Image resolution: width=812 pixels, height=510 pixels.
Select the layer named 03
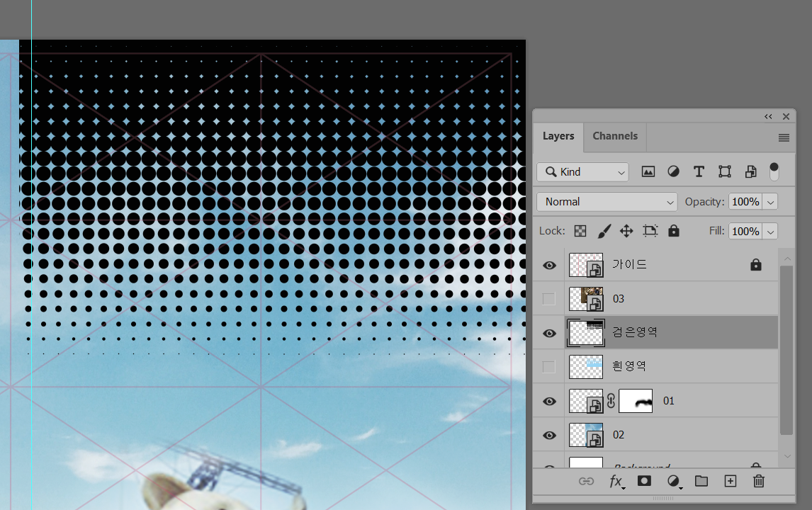[x=619, y=299]
